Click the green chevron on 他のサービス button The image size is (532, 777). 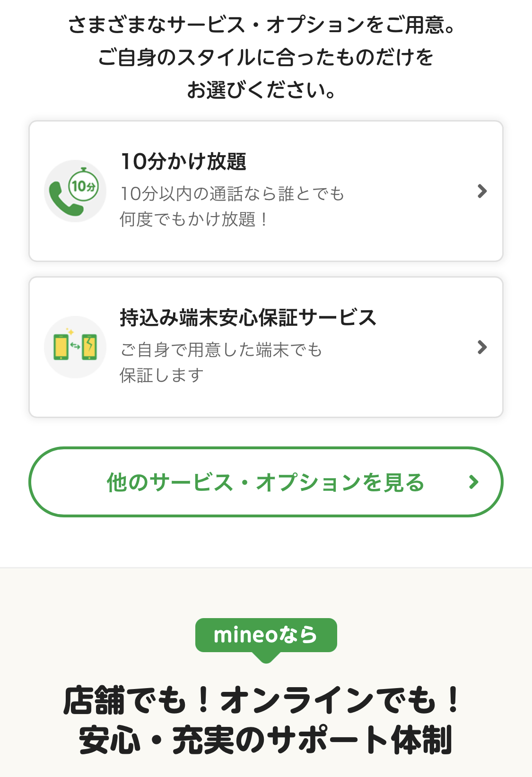pyautogui.click(x=473, y=482)
